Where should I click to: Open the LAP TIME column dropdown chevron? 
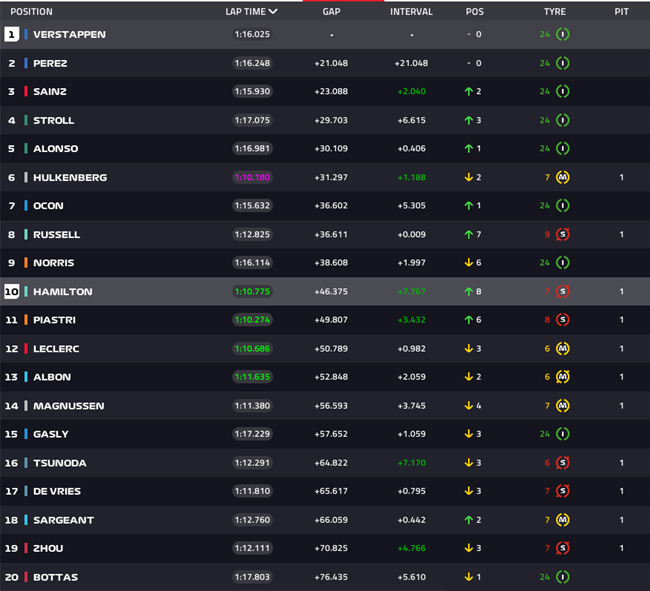coord(273,12)
